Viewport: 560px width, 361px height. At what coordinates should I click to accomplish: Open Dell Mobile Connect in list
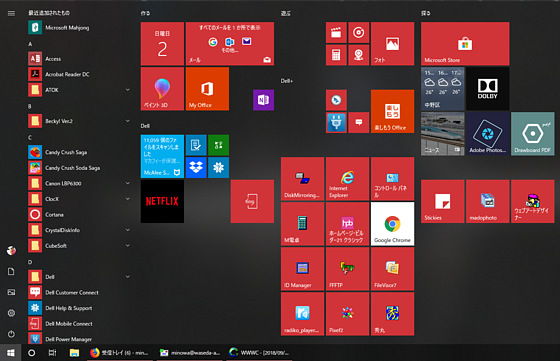pyautogui.click(x=79, y=324)
